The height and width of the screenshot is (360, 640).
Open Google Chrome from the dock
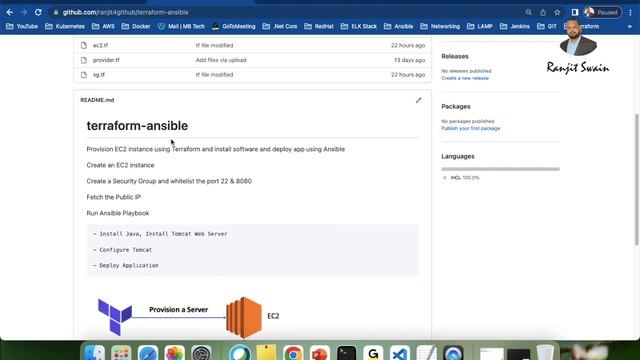click(293, 353)
